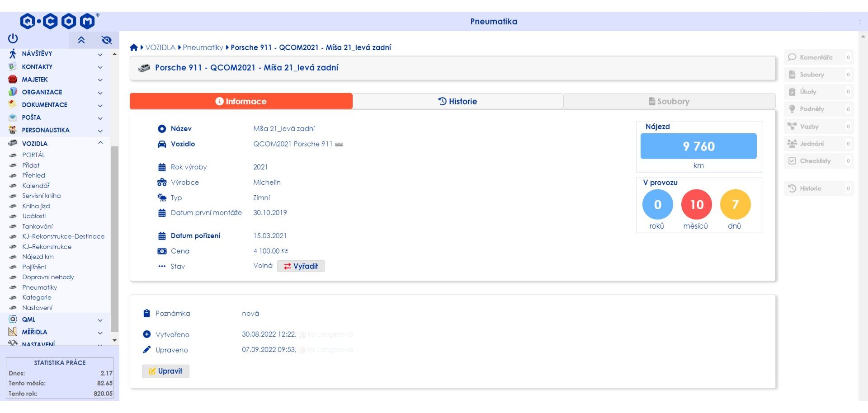Open Přehled in Vozidla menu
868x413 pixels.
[33, 175]
